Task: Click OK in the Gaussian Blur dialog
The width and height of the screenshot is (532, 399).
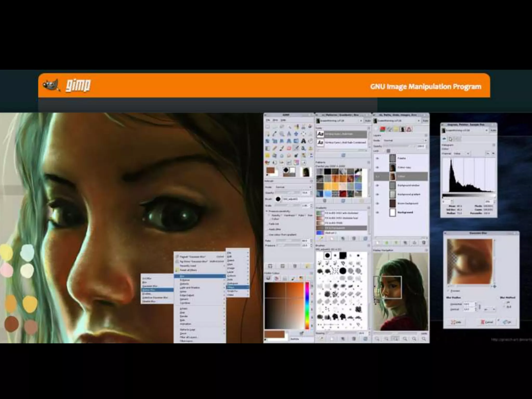Action: [x=507, y=322]
